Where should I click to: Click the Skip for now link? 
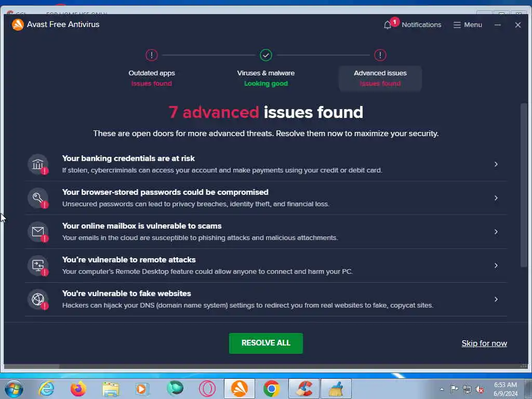pos(484,343)
